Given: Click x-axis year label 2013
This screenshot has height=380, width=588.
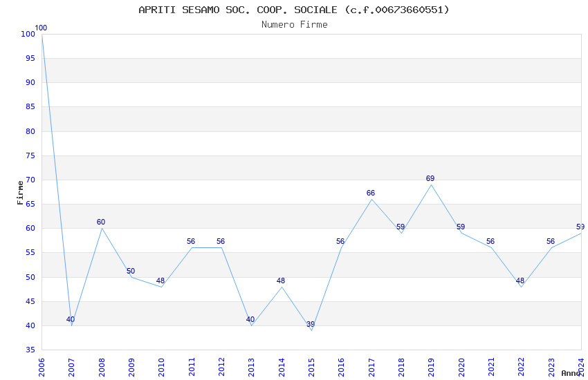Looking at the screenshot, I should 252,367.
